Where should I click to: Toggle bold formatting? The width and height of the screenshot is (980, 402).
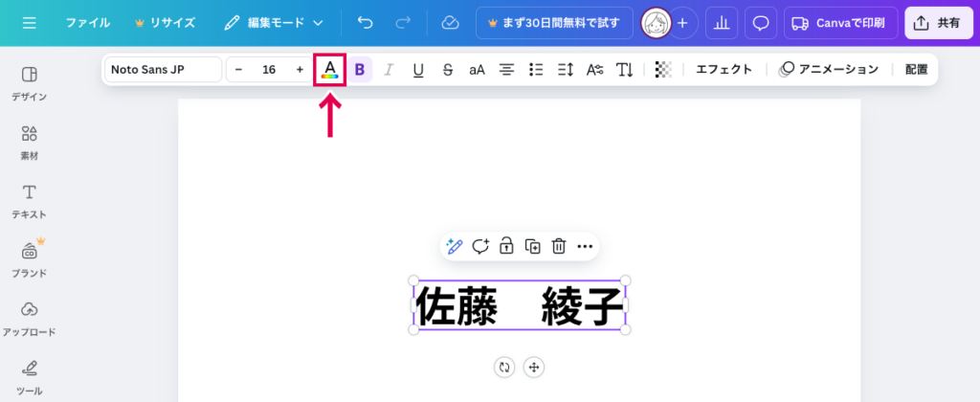point(360,69)
